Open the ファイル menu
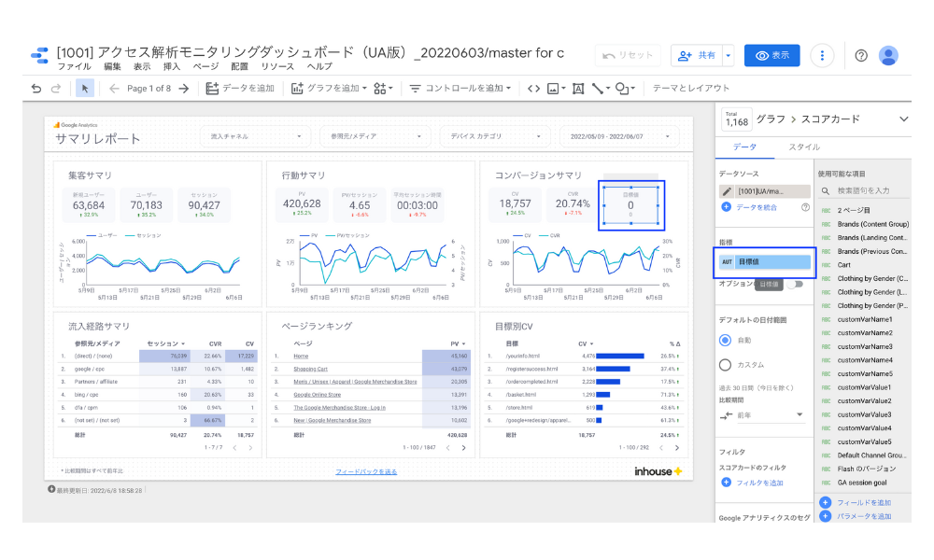 (75, 66)
